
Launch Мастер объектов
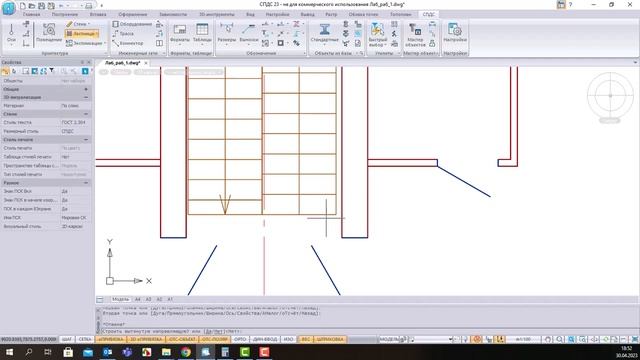(415, 35)
